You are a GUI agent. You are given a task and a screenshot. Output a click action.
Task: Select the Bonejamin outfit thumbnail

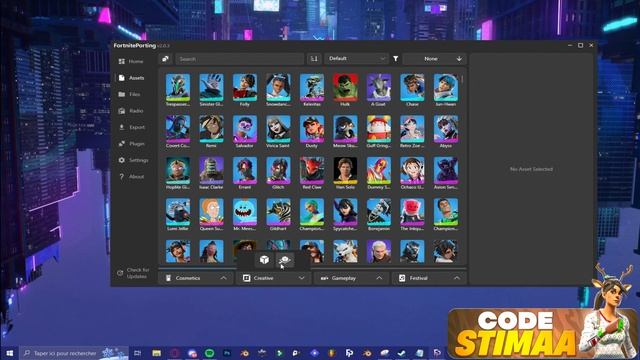(379, 212)
